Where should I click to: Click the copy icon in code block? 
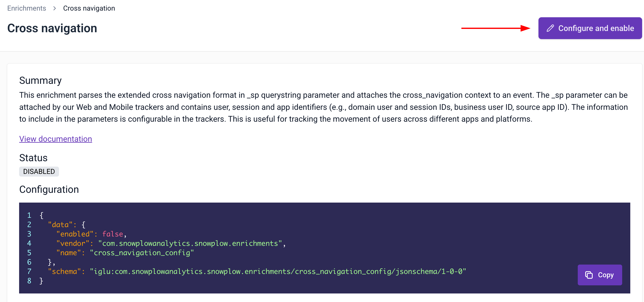(x=589, y=275)
